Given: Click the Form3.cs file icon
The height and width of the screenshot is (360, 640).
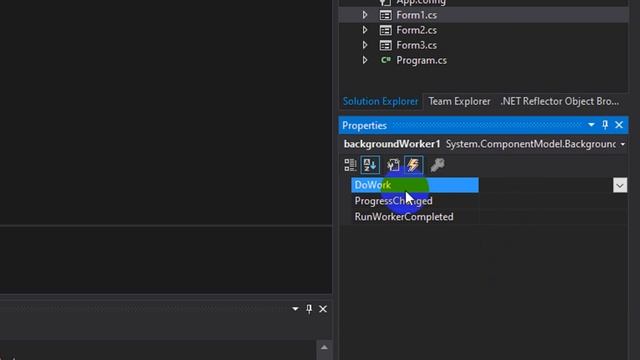Looking at the screenshot, I should (385, 45).
